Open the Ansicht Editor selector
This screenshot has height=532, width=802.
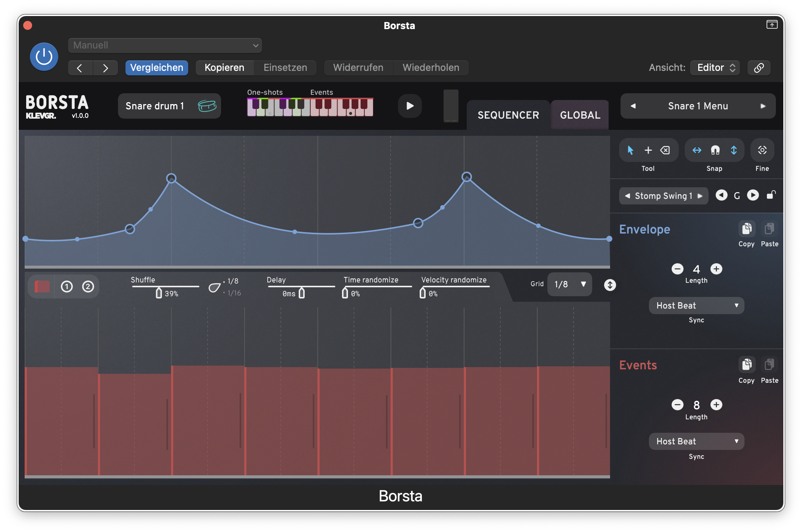click(715, 68)
